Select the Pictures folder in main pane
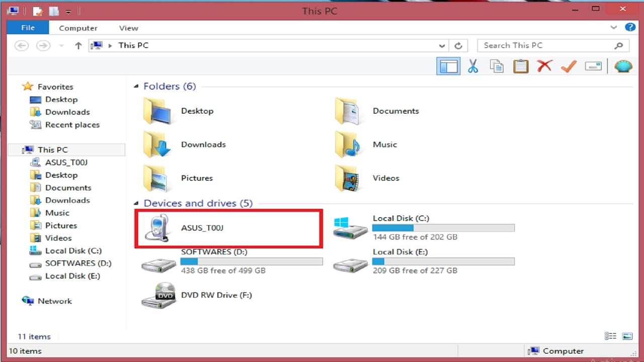This screenshot has width=644, height=362. coord(178,178)
